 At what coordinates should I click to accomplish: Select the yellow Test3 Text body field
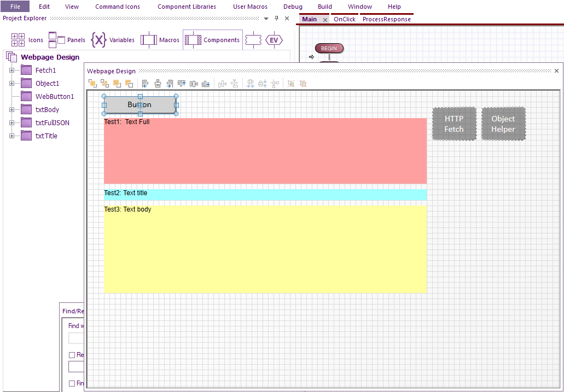tap(265, 249)
